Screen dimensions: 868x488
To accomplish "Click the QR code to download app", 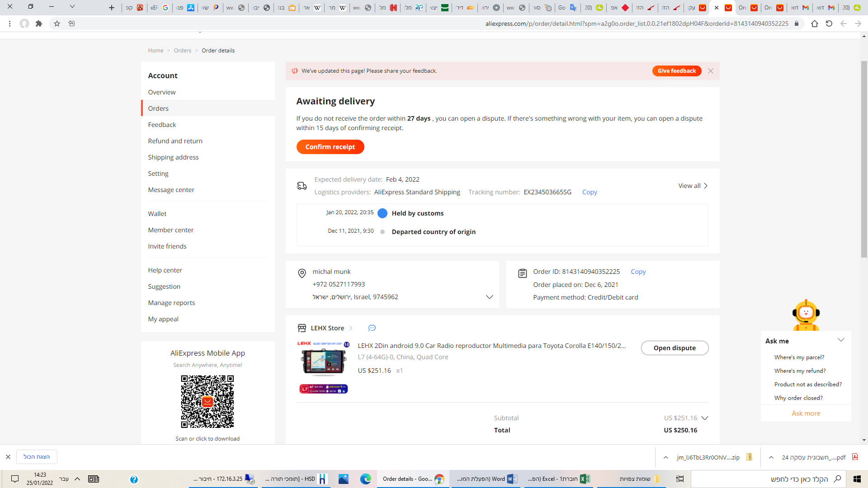I will (208, 401).
